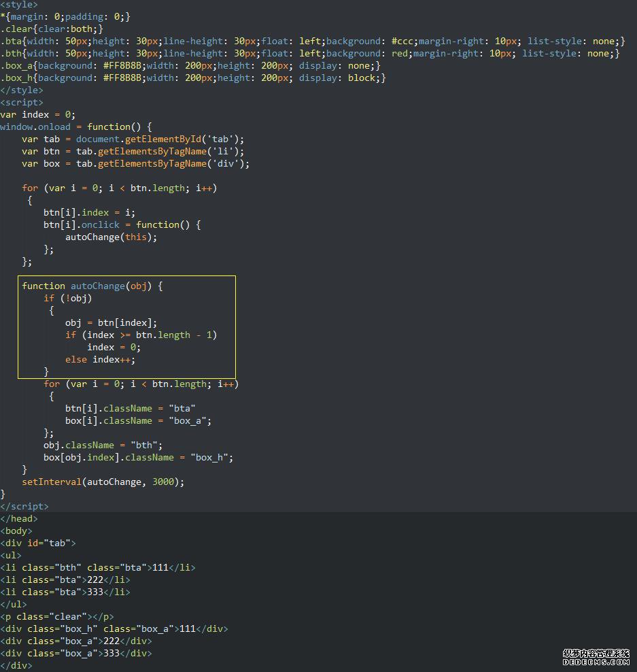This screenshot has width=637, height=672.
Task: Click the '<li class="bta">333</li>' line
Action: 65,592
